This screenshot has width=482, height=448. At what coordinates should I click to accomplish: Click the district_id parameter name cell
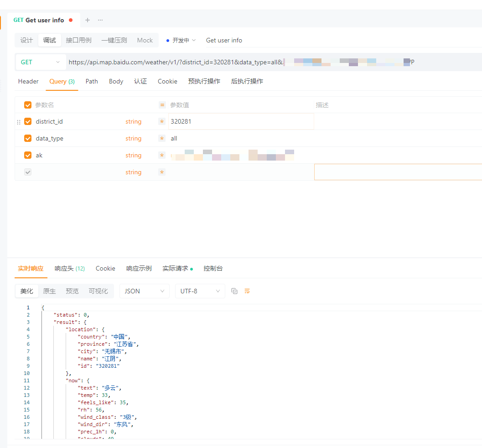(x=78, y=121)
